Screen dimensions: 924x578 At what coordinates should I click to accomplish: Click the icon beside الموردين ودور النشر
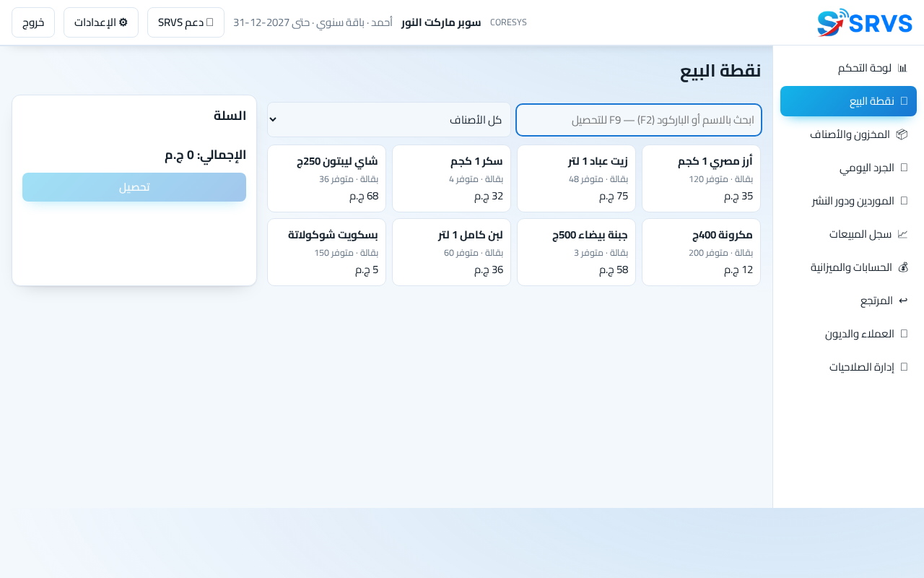tap(904, 201)
